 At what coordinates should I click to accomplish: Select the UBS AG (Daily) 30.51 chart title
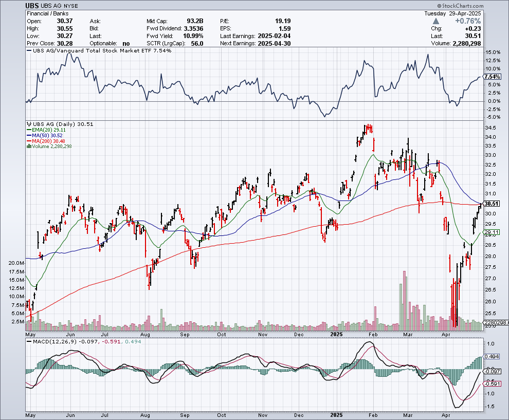[x=63, y=124]
